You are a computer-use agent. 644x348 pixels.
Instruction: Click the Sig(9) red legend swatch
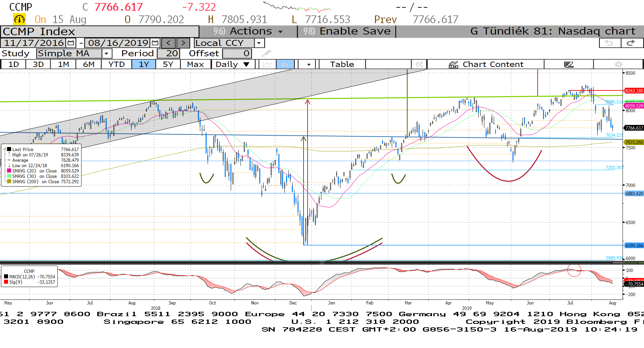pyautogui.click(x=6, y=282)
